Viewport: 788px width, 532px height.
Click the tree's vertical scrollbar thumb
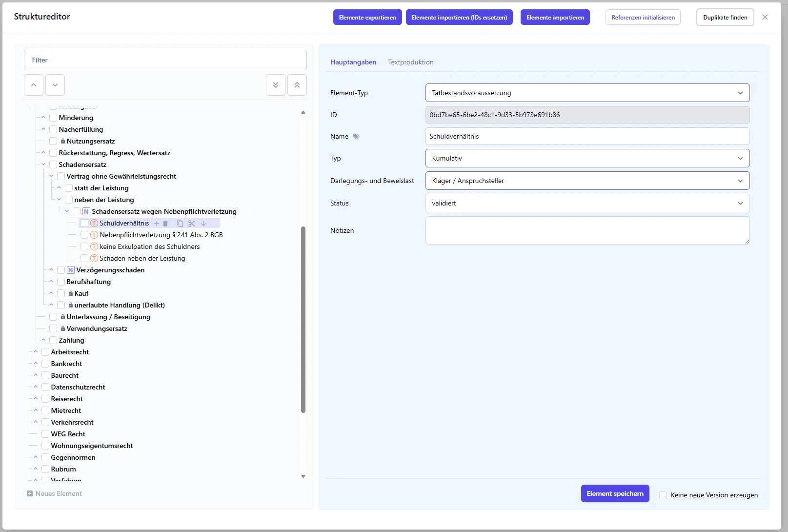[303, 320]
